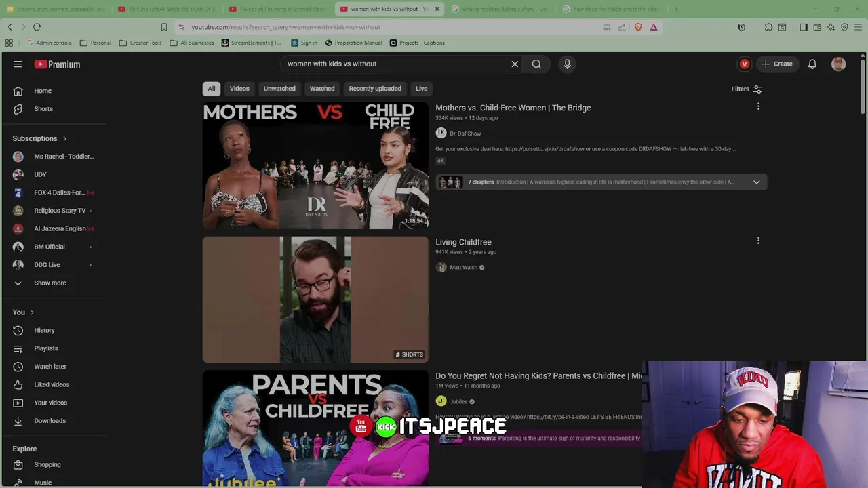
Task: Click the red V extension badge
Action: click(745, 64)
